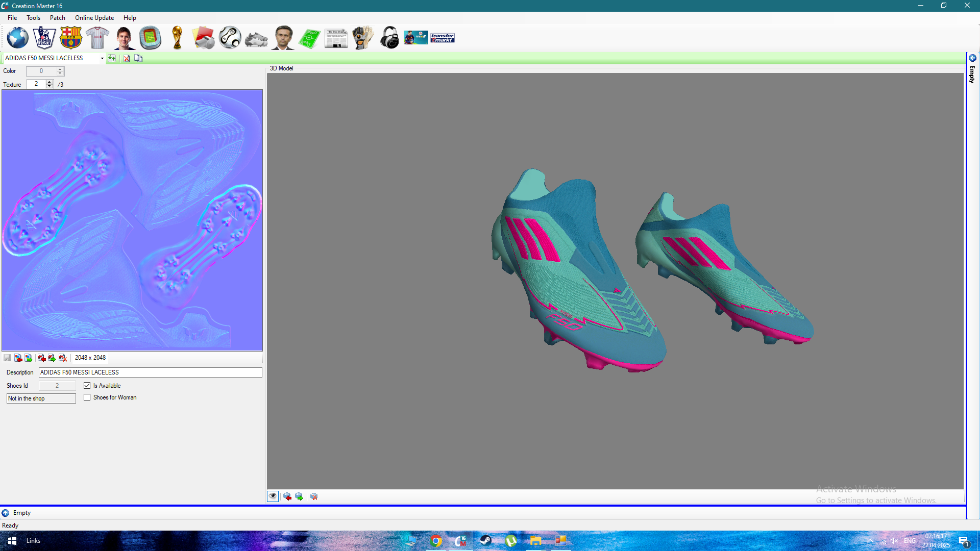The width and height of the screenshot is (980, 551).
Task: Check the Shoes for Woman checkbox
Action: [87, 397]
